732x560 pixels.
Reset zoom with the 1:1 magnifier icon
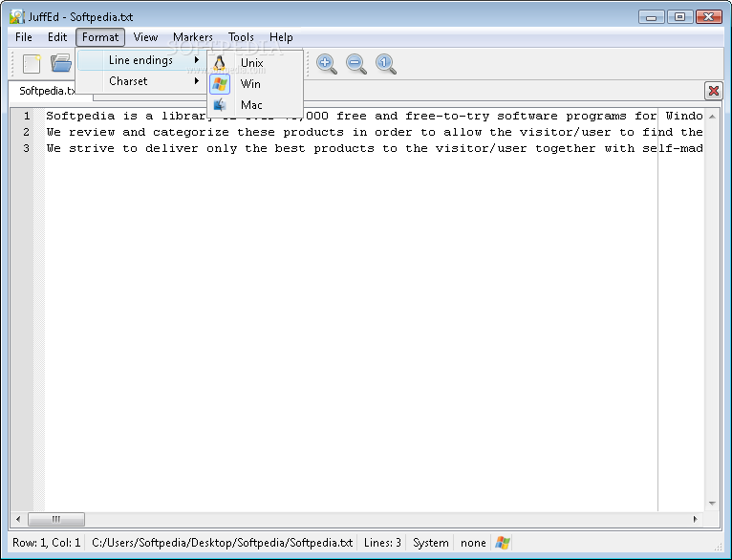pyautogui.click(x=386, y=63)
